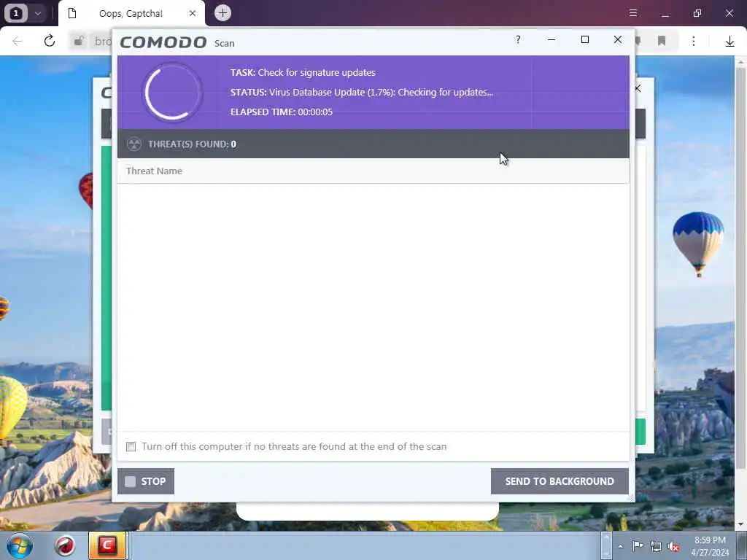747x560 pixels.
Task: Open browser hamburger menu in title bar
Action: (633, 13)
